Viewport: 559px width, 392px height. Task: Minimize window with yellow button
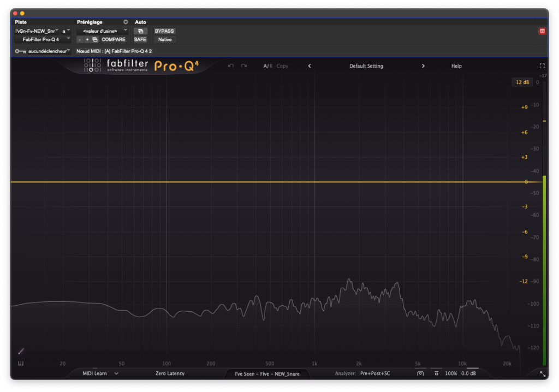point(22,13)
